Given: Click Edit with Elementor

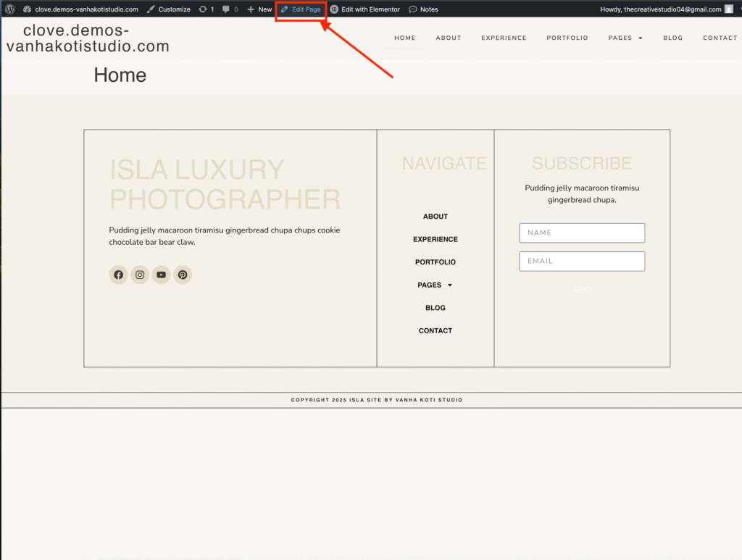Looking at the screenshot, I should click(365, 9).
